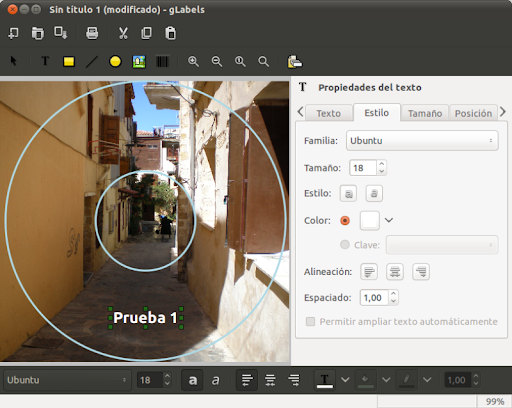Click the zoom in magnifier icon
Viewport: 512px width, 408px height.
(x=193, y=62)
